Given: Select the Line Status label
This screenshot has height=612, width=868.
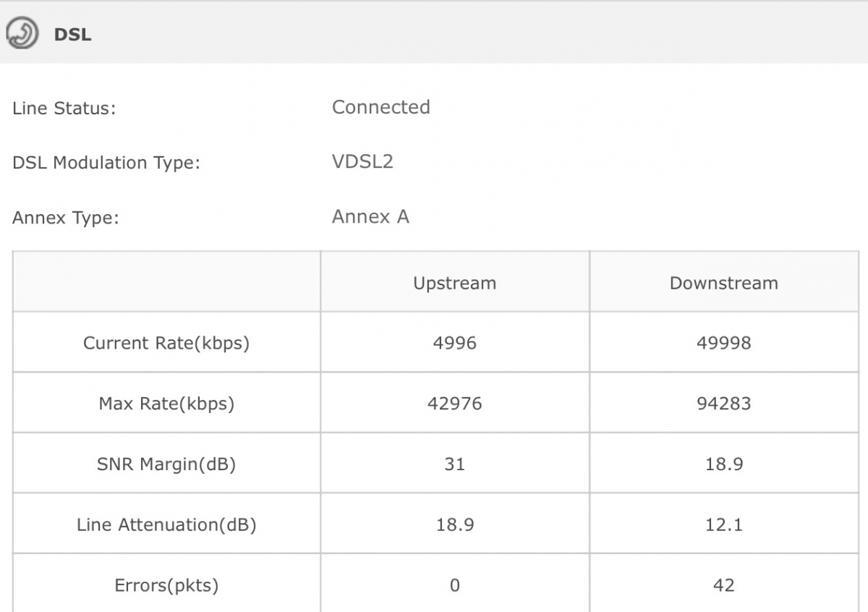Looking at the screenshot, I should pos(64,109).
